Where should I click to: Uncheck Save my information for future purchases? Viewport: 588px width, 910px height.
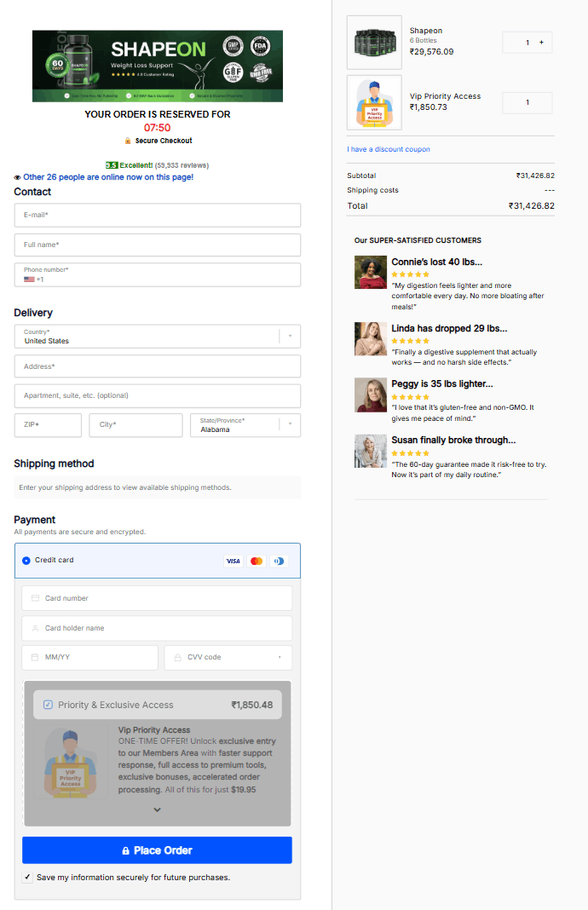tap(27, 877)
